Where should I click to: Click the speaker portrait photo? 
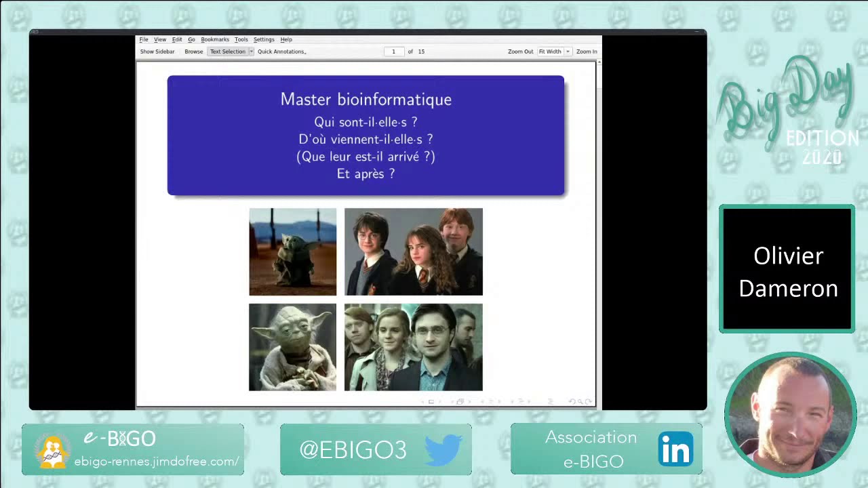point(790,415)
